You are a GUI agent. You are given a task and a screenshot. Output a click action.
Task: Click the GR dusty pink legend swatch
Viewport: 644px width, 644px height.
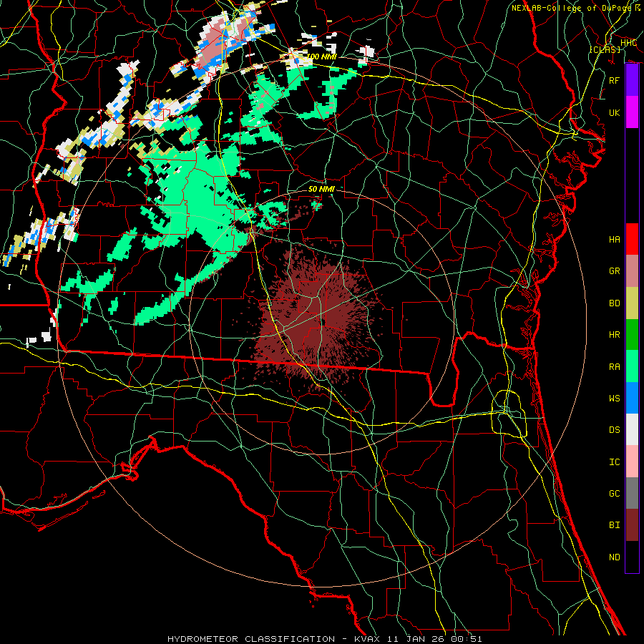click(x=632, y=271)
